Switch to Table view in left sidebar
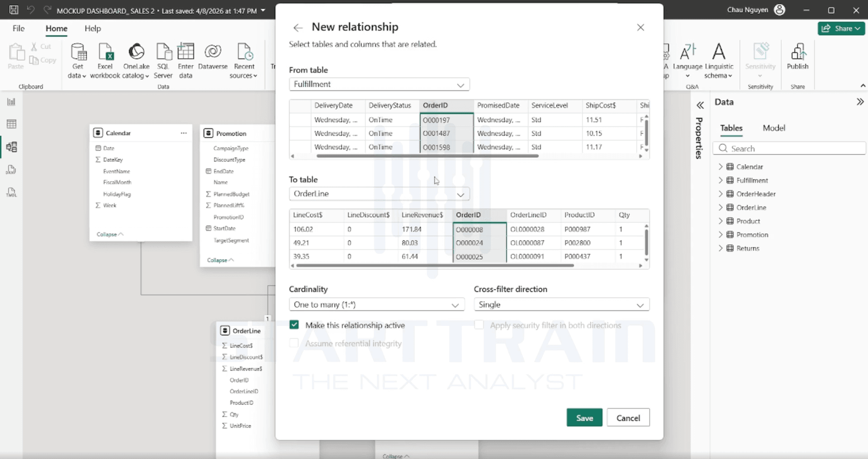This screenshot has height=459, width=868. 11,124
